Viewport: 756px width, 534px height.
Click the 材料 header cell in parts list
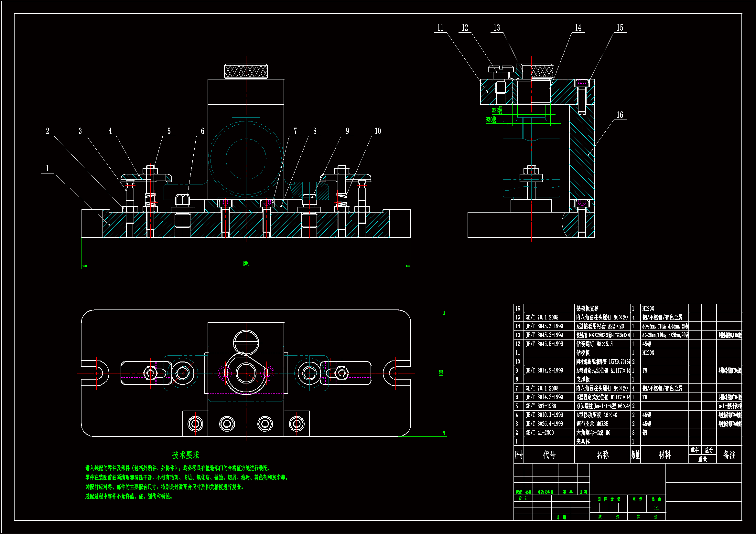pyautogui.click(x=664, y=455)
